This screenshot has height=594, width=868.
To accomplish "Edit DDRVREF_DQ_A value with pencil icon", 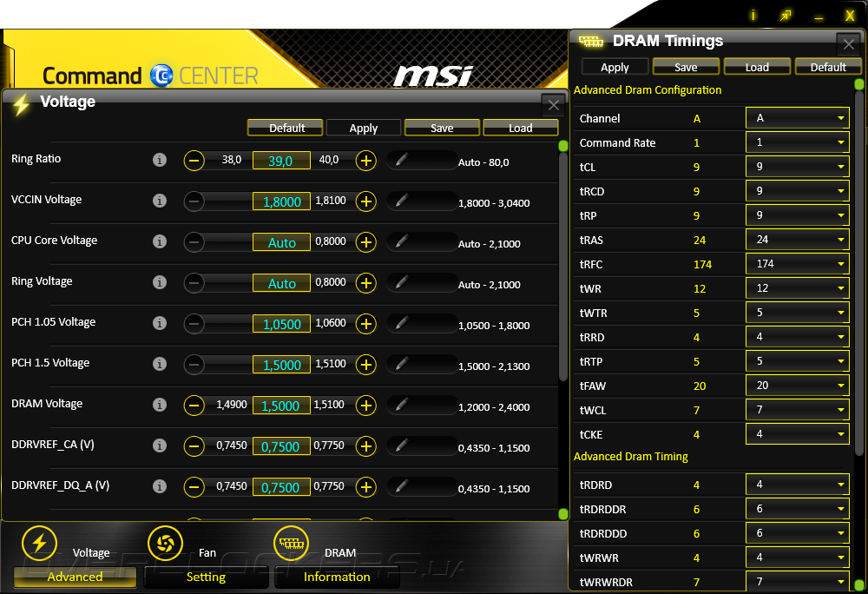I will [x=402, y=486].
